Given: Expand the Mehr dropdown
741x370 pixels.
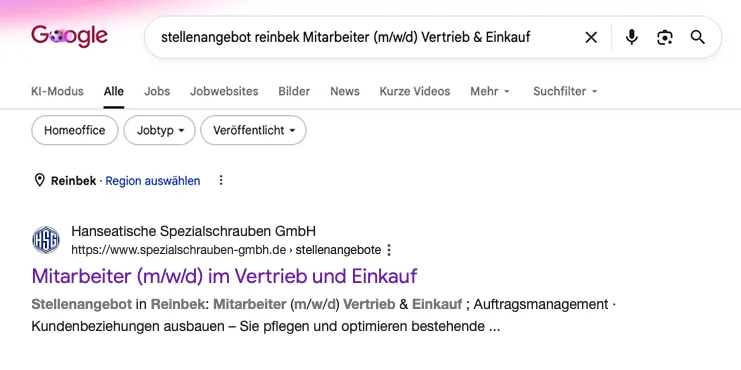Looking at the screenshot, I should [490, 91].
